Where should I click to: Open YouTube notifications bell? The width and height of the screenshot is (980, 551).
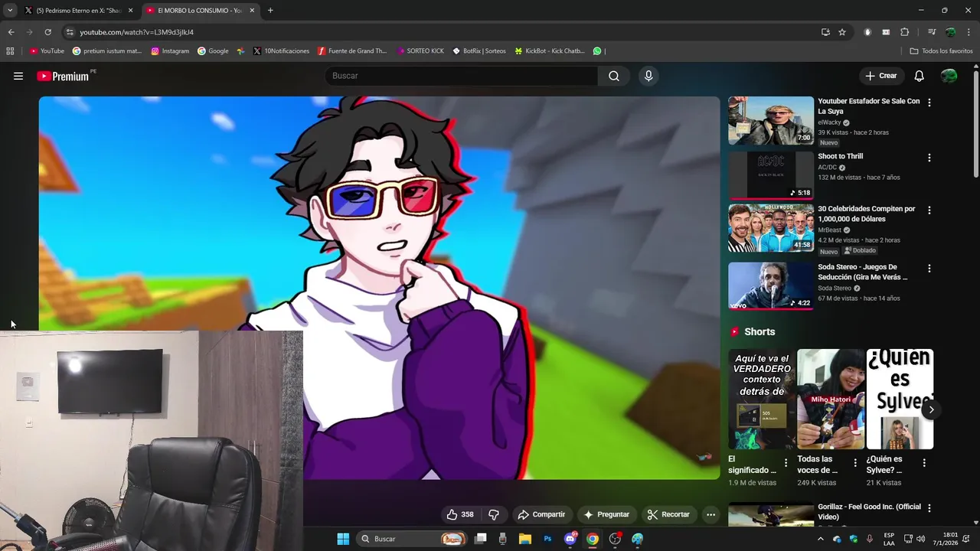click(x=920, y=76)
